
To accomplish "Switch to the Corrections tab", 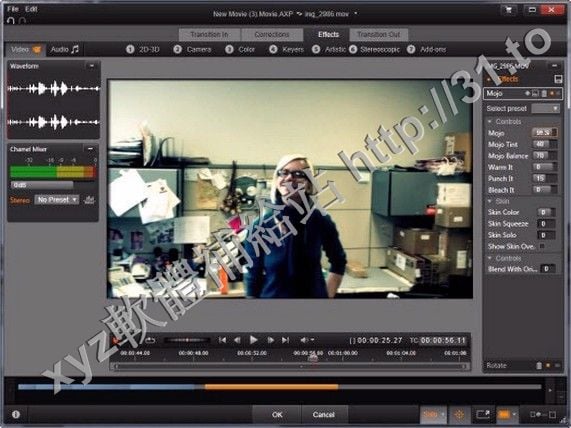I will tap(271, 35).
